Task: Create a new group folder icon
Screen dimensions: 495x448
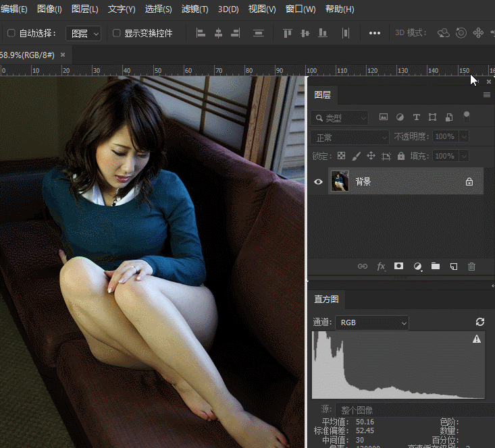Action: [436, 266]
